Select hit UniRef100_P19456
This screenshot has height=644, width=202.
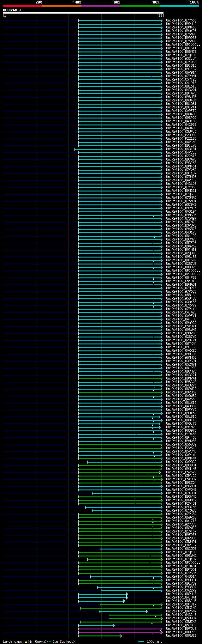[181, 434]
